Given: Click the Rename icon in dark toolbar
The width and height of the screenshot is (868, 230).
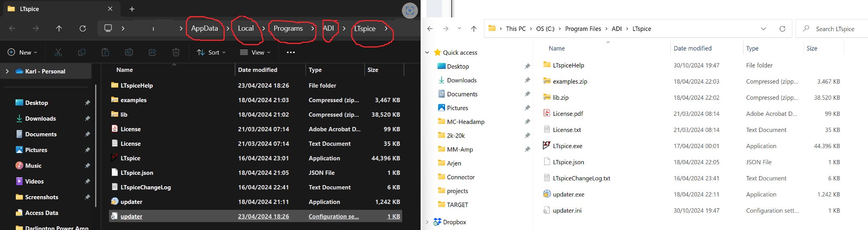Looking at the screenshot, I should (129, 52).
